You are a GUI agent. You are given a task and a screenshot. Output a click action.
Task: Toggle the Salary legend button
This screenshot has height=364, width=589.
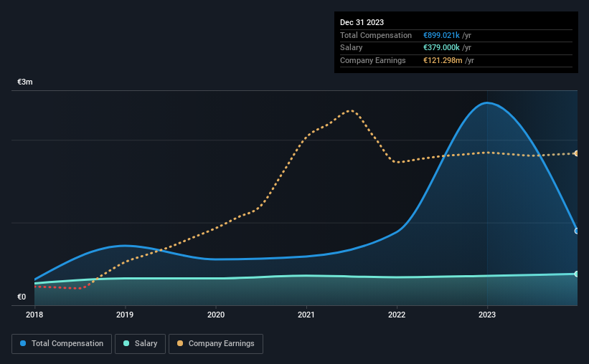[140, 344]
